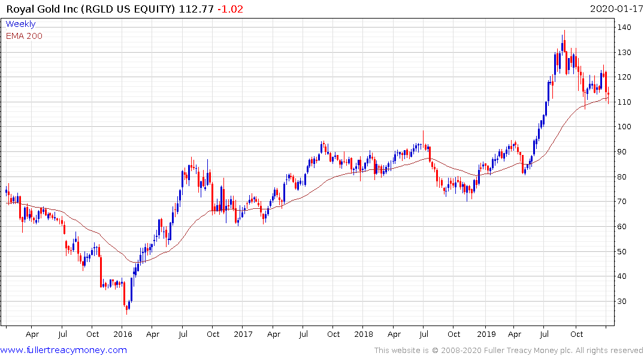Click the 80 price axis label
Image resolution: width=644 pixels, height=359 pixels.
coord(621,177)
